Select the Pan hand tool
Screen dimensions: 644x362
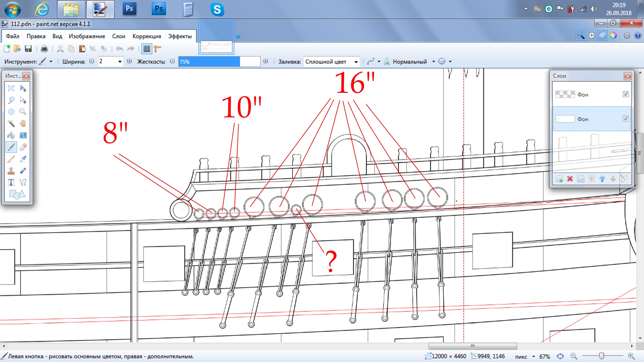(23, 123)
